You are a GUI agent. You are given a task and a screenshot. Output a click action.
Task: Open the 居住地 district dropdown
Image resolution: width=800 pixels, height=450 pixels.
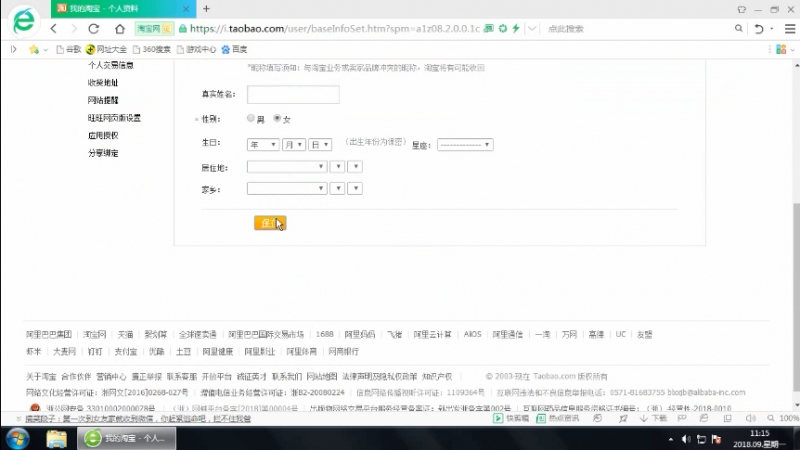click(x=355, y=167)
